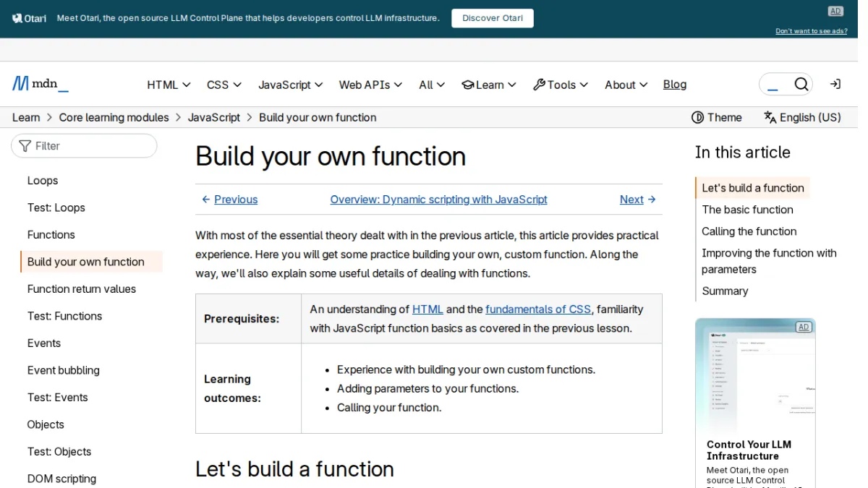Expand the CSS navigation menu

tap(224, 85)
